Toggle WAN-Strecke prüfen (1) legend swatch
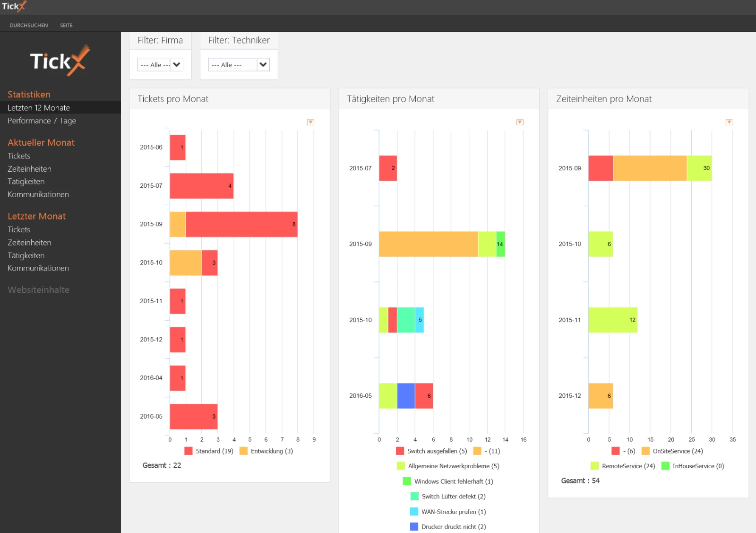The width and height of the screenshot is (756, 533). point(414,512)
